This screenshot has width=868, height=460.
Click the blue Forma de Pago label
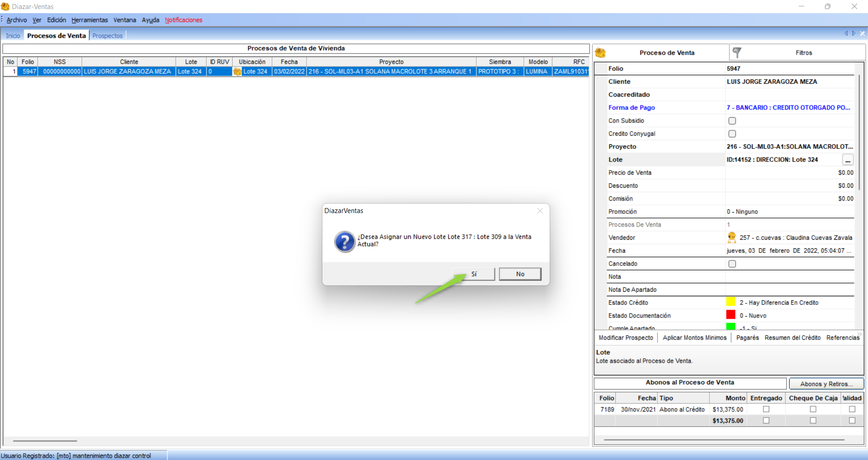coord(632,108)
